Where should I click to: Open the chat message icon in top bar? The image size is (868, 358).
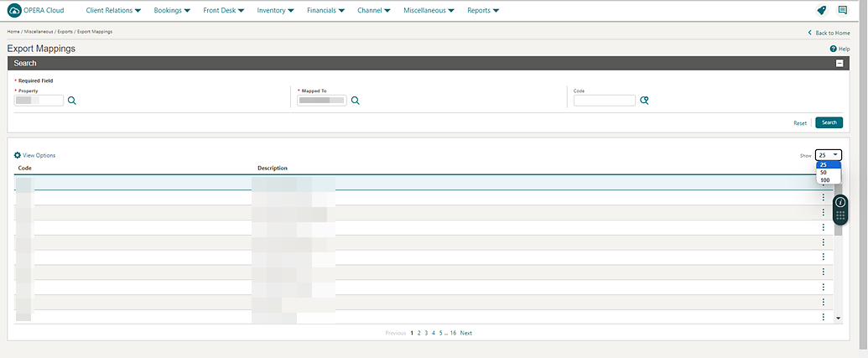(x=843, y=11)
